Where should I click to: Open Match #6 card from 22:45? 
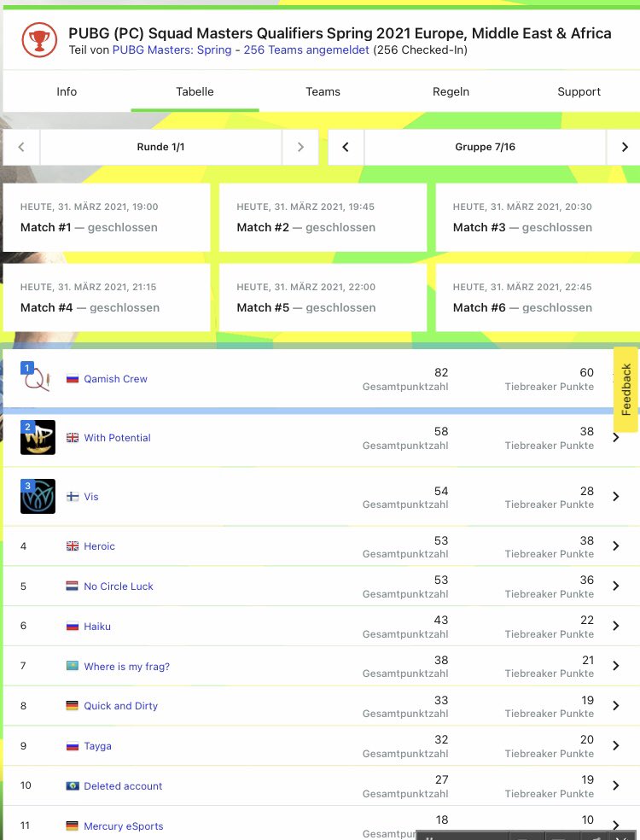[538, 297]
